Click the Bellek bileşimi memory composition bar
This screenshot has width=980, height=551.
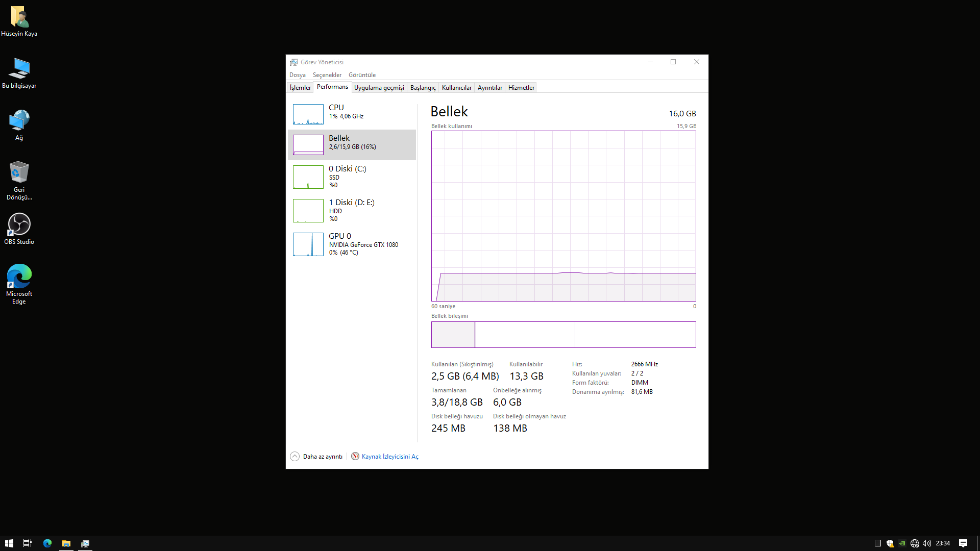click(x=563, y=335)
